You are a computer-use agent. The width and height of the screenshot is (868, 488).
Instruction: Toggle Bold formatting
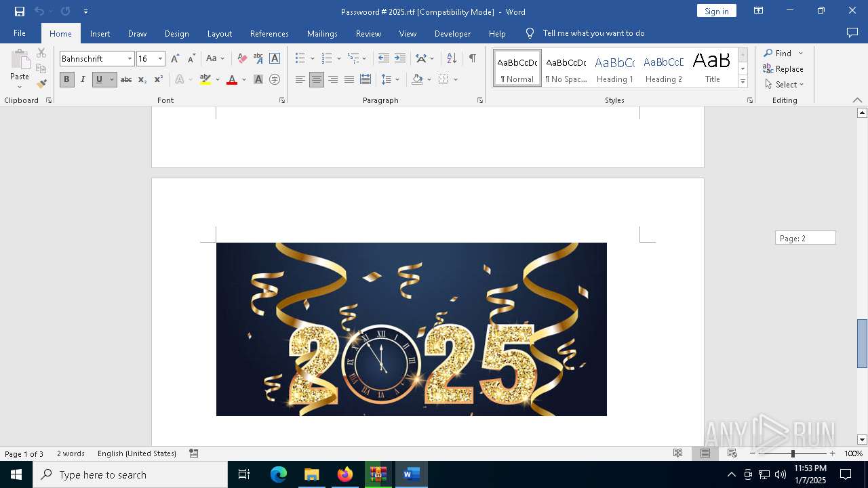pyautogui.click(x=66, y=79)
